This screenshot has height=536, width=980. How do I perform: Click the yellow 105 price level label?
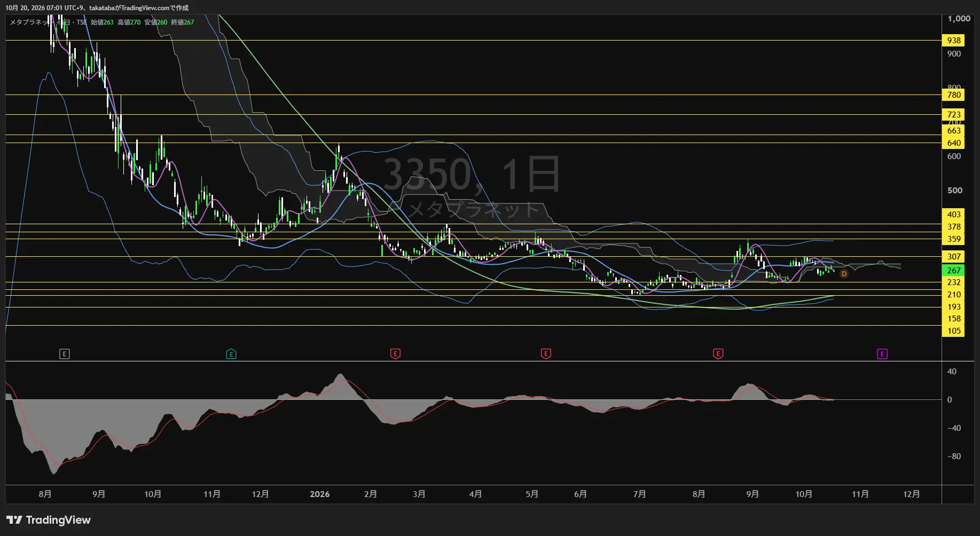coord(953,331)
